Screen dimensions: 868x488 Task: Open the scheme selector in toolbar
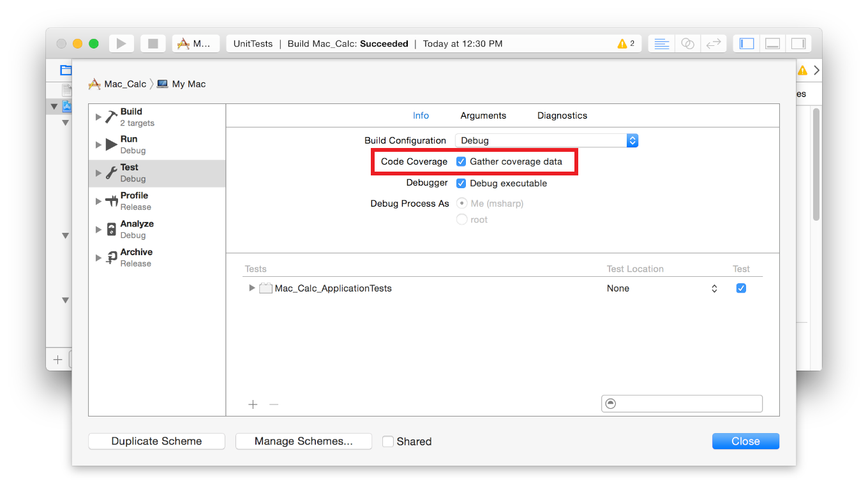click(x=196, y=43)
